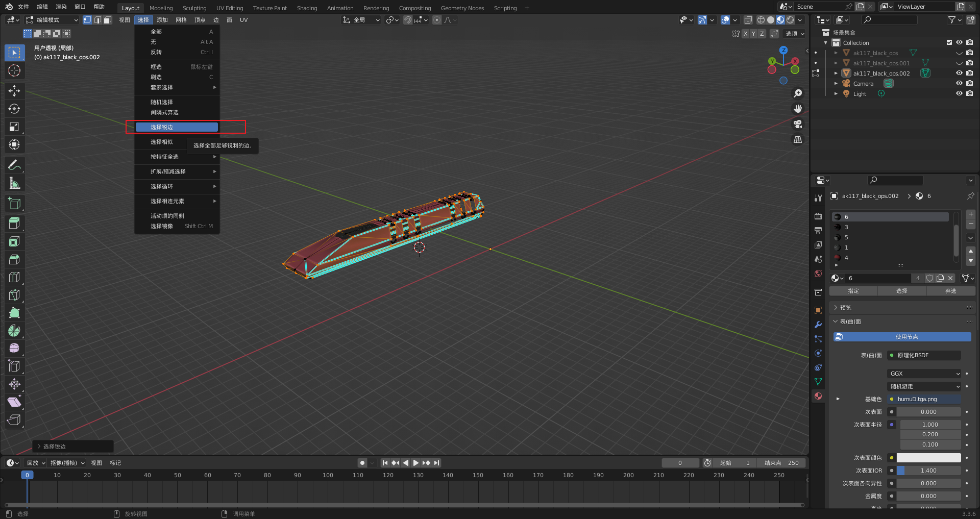Click the zoom magnifier viewport icon
980x519 pixels.
pos(797,93)
